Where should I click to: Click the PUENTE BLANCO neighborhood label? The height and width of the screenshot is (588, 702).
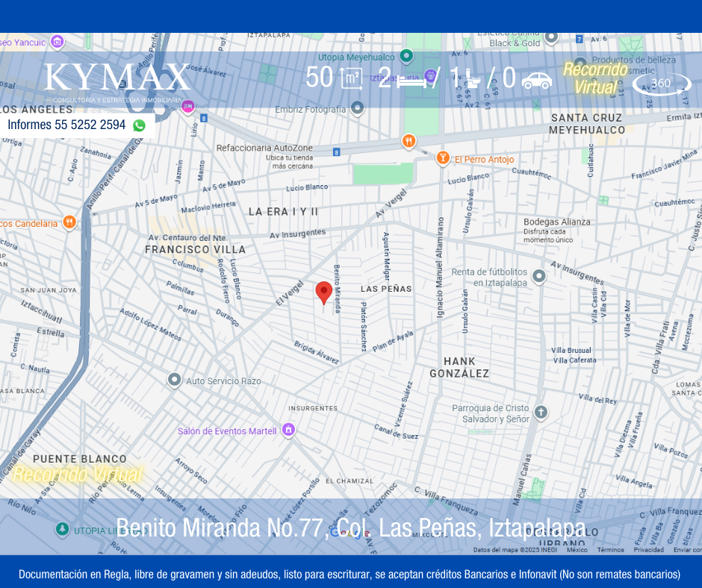tap(80, 459)
